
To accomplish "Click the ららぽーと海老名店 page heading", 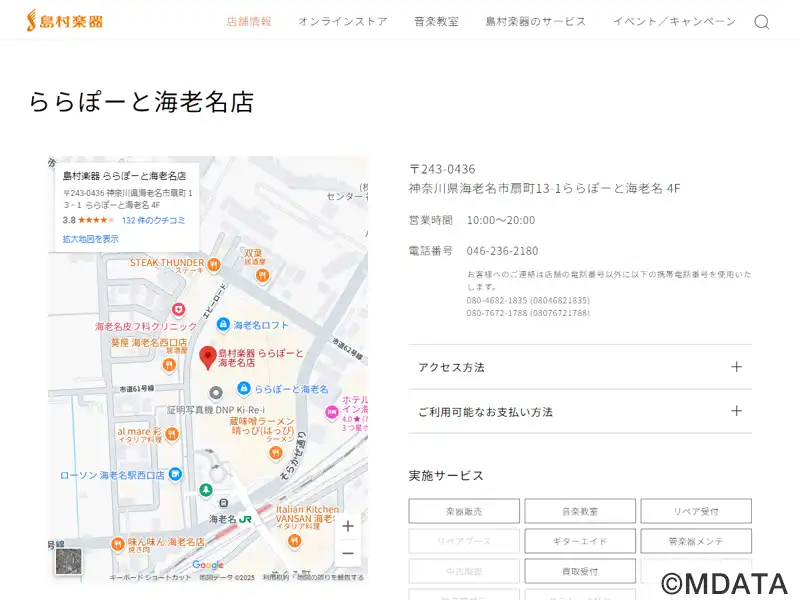I will coord(141,101).
